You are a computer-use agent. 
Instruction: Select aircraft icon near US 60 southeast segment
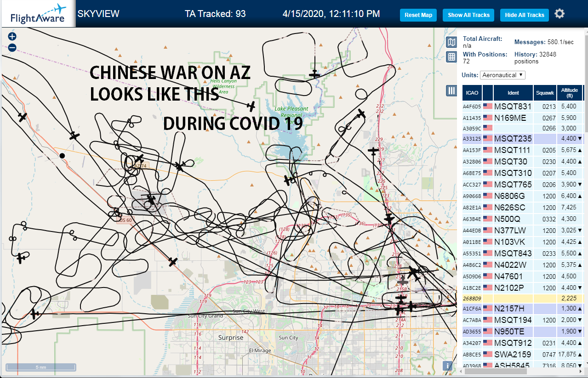point(173,262)
